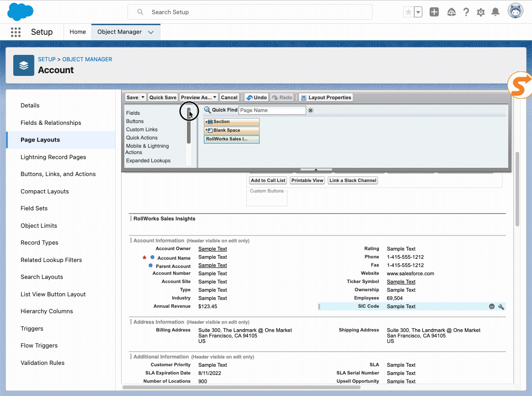Viewport: 532px width, 396px height.
Task: Open the Preview As dropdown
Action: coord(198,97)
